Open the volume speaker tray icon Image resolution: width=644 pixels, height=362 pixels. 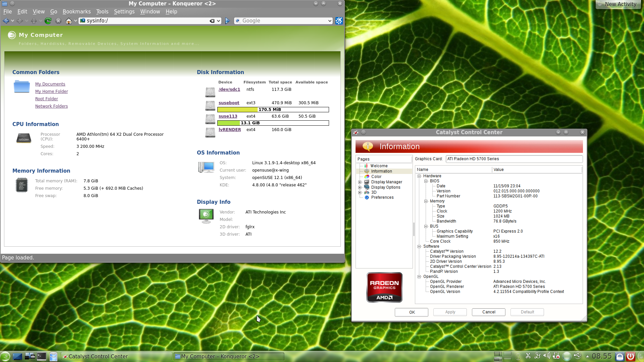click(547, 356)
